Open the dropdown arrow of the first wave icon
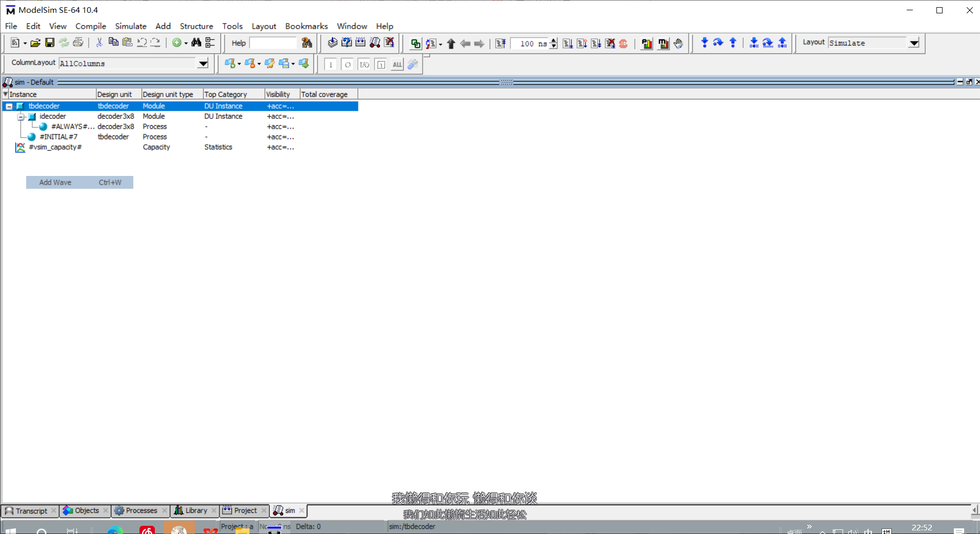Screen dimensions: 980x534 [x=239, y=64]
